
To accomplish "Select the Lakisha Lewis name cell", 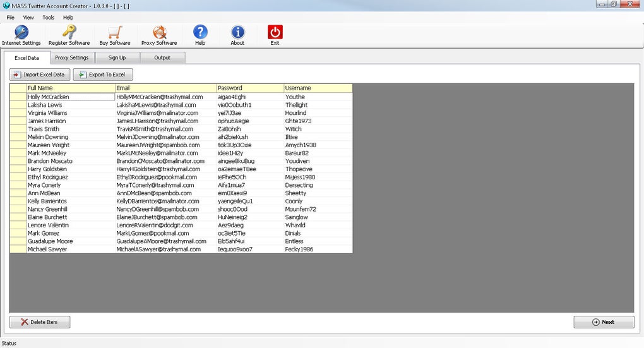I will click(x=71, y=105).
